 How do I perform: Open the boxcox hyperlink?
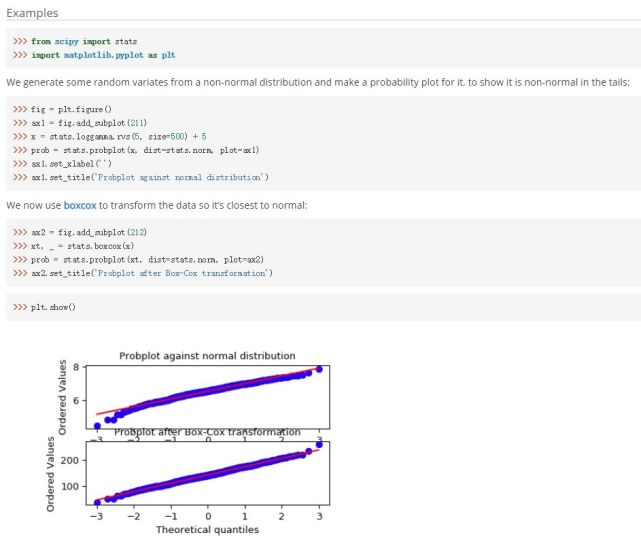[x=80, y=205]
